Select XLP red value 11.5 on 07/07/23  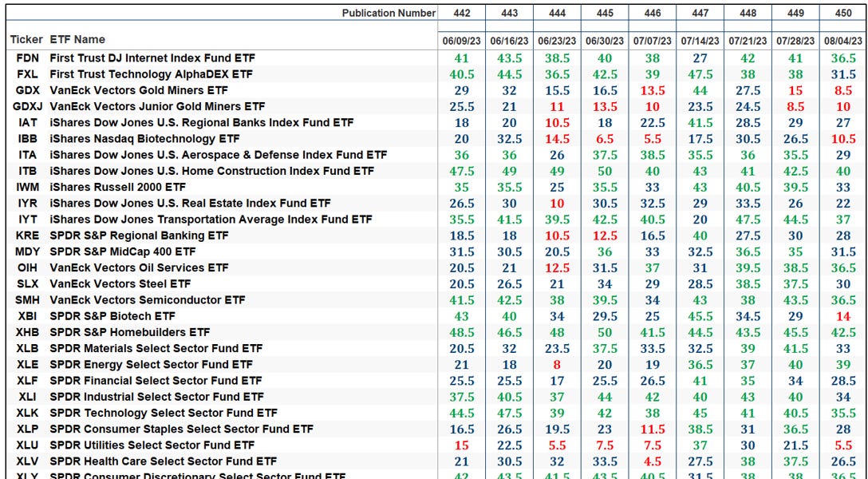653,429
